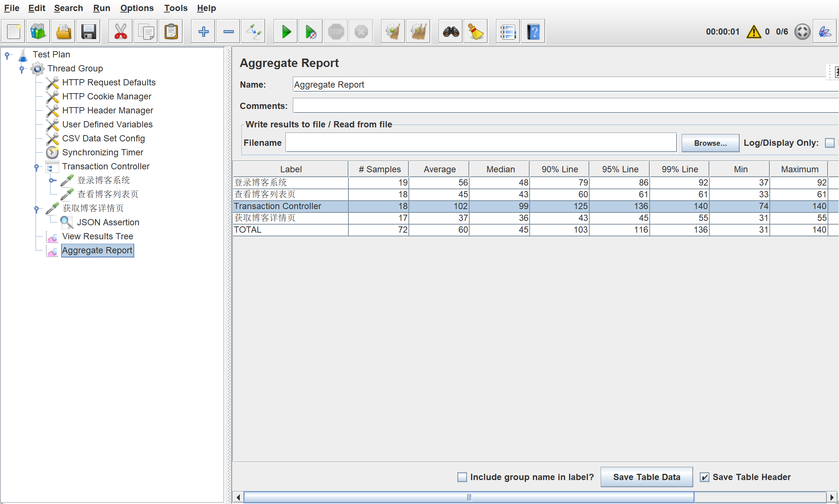Click the Browse... button
The height and width of the screenshot is (504, 839).
710,143
